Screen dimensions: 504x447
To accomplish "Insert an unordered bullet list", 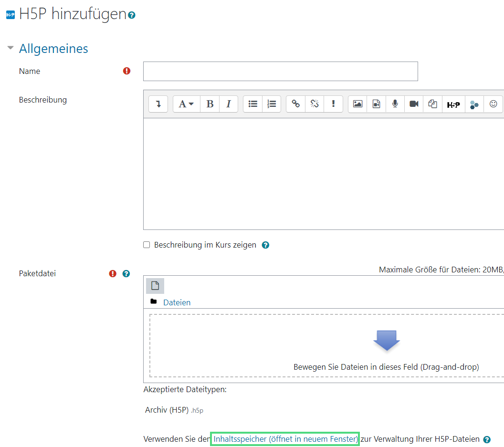I will (253, 104).
